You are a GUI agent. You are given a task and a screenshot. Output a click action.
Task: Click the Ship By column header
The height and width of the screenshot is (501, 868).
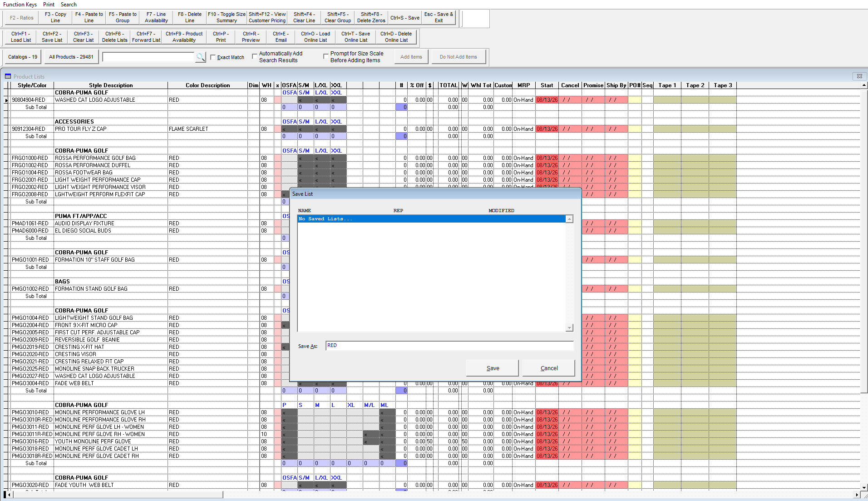coord(616,85)
